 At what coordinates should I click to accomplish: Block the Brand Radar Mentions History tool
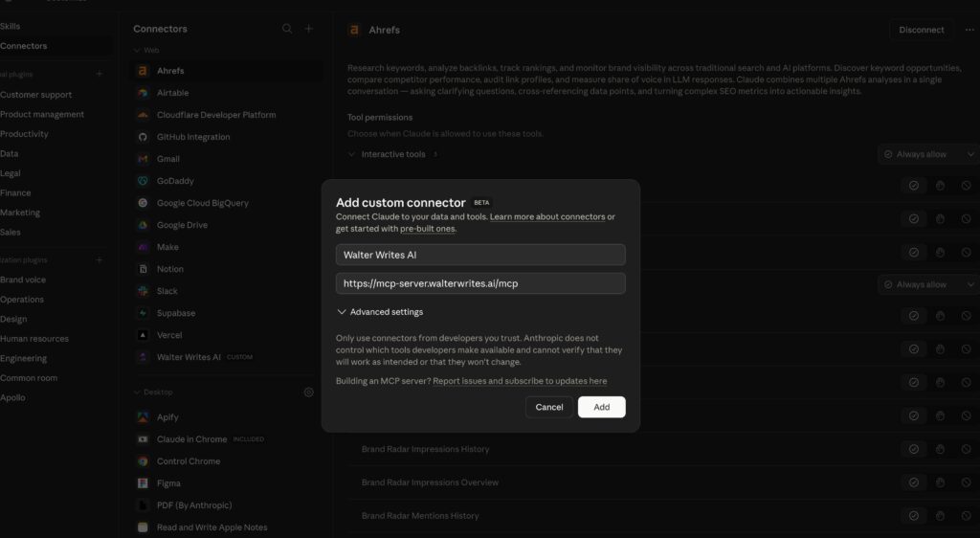pos(967,516)
